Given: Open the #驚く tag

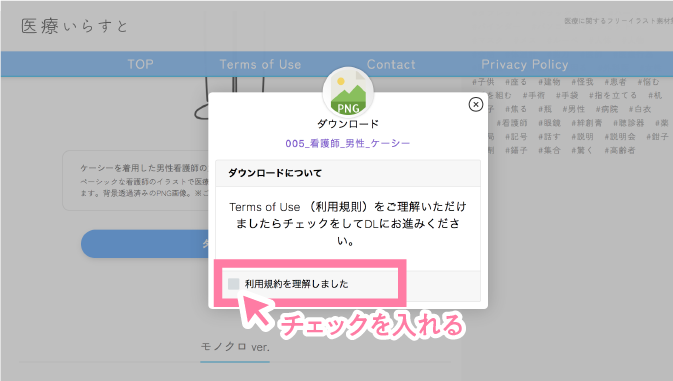Looking at the screenshot, I should [582, 150].
